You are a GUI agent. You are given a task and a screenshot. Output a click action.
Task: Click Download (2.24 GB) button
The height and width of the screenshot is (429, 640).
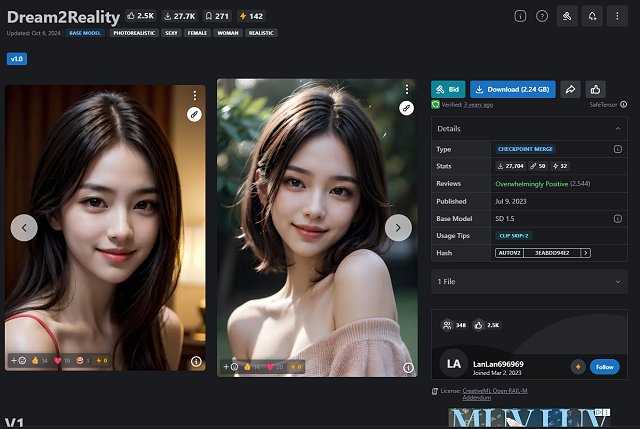tap(512, 89)
